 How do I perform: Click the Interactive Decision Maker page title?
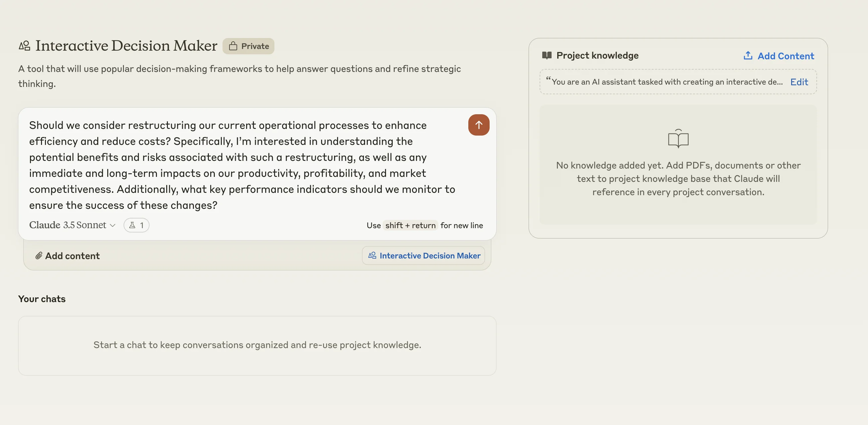coord(126,46)
